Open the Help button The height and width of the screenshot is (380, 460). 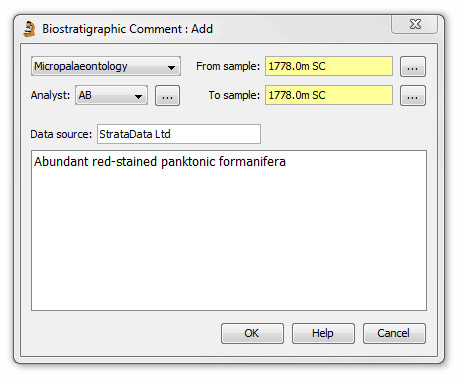click(323, 333)
